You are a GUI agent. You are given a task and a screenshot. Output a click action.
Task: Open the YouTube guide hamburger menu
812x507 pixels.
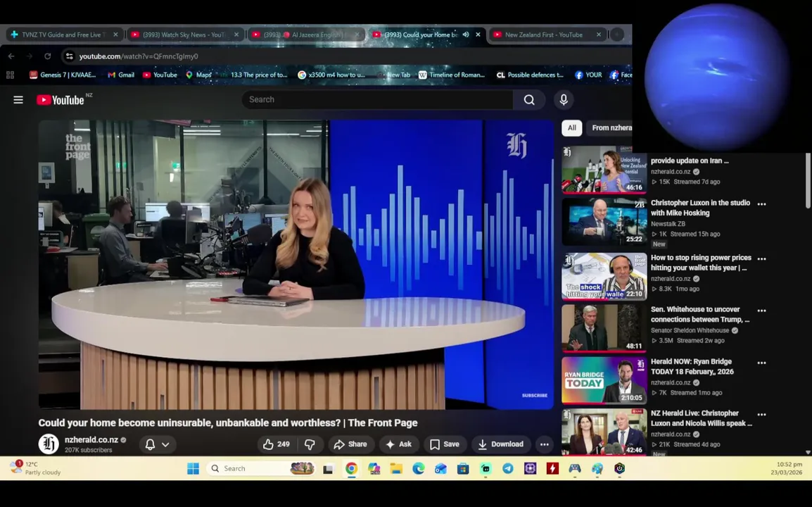pos(18,99)
